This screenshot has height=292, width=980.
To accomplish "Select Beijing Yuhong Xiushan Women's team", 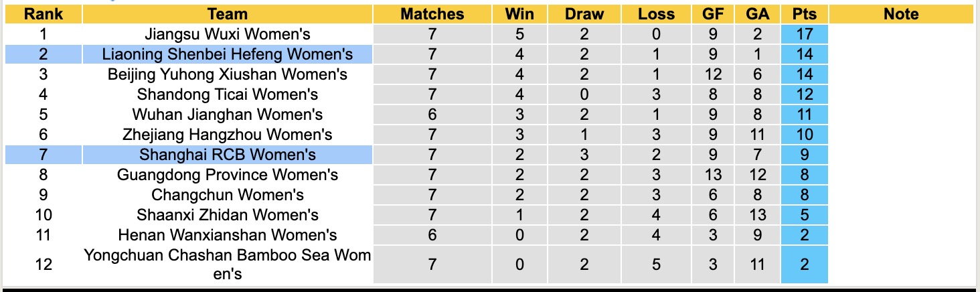I will pyautogui.click(x=228, y=74).
